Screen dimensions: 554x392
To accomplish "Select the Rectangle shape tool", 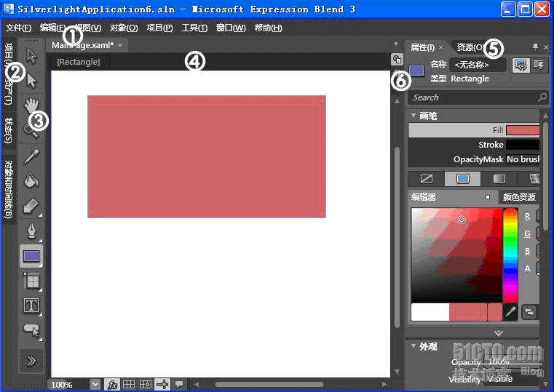I will (31, 256).
